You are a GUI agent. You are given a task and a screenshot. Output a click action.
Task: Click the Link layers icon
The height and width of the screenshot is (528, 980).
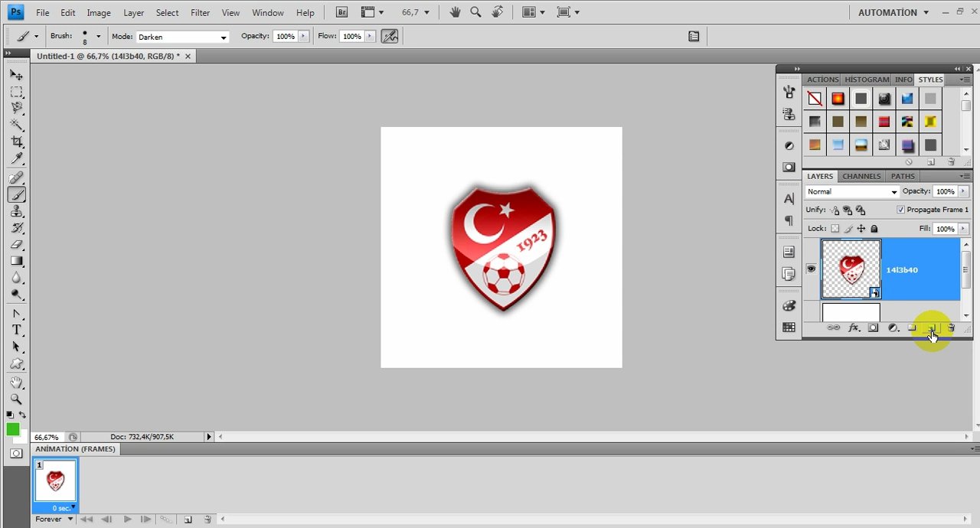(x=833, y=328)
